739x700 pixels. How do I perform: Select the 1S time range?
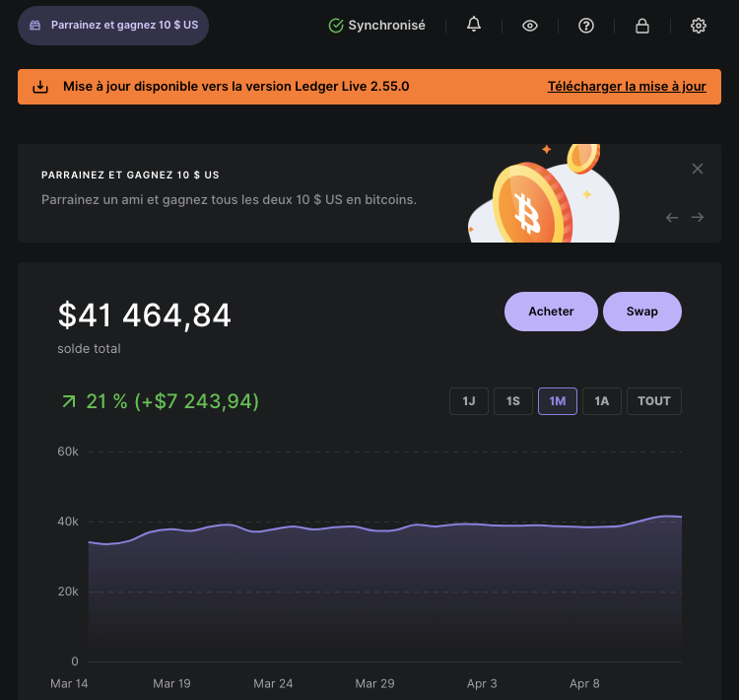click(513, 401)
